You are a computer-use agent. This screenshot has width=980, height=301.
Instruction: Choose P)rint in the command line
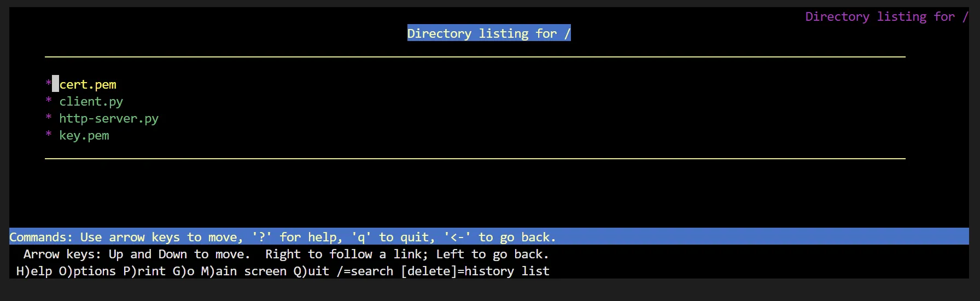pos(144,271)
